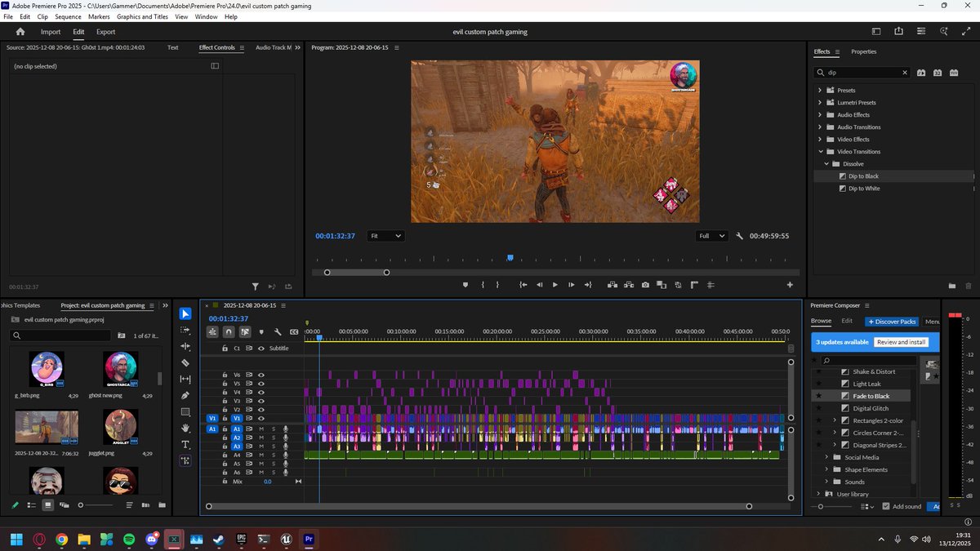This screenshot has width=980, height=551.
Task: Mute audio track A4
Action: pos(261,455)
